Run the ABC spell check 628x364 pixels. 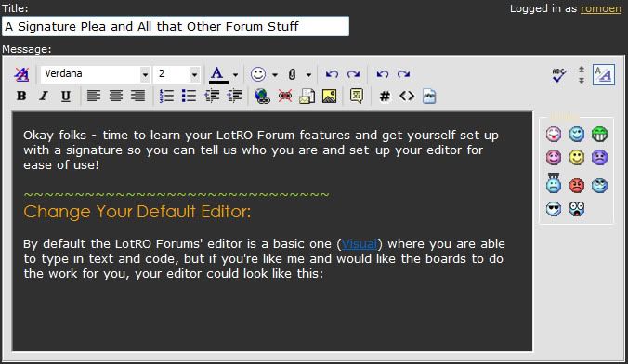click(559, 75)
